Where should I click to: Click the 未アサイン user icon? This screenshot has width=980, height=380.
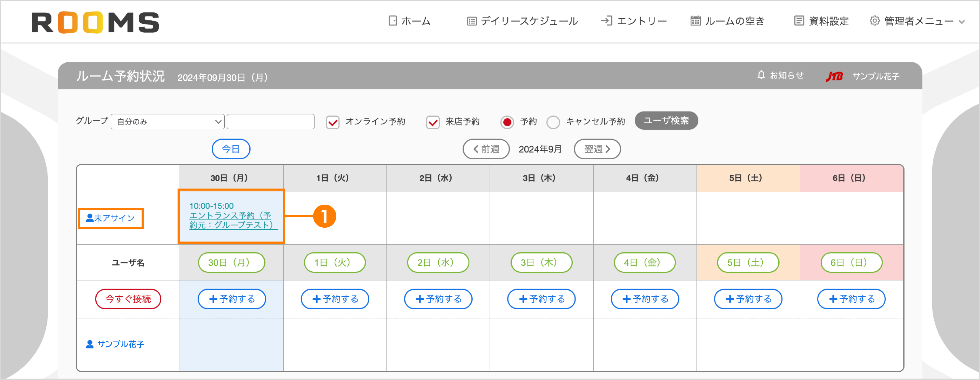tap(90, 218)
